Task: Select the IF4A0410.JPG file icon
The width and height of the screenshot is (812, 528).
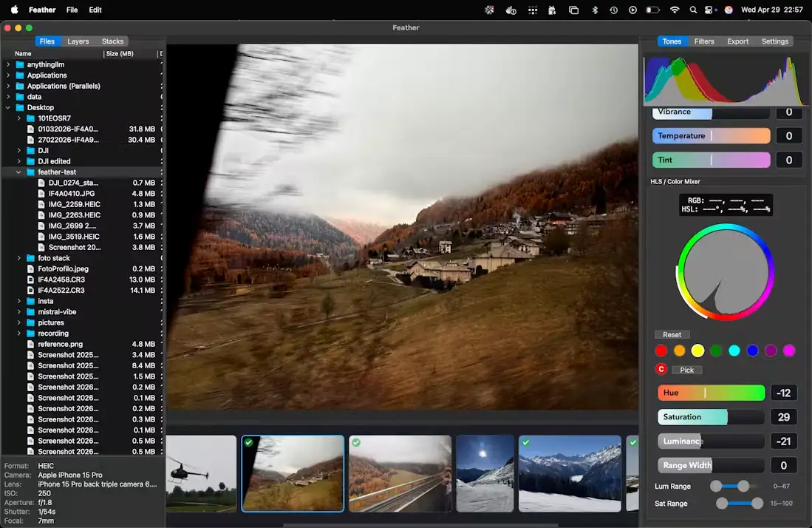Action: (x=41, y=193)
